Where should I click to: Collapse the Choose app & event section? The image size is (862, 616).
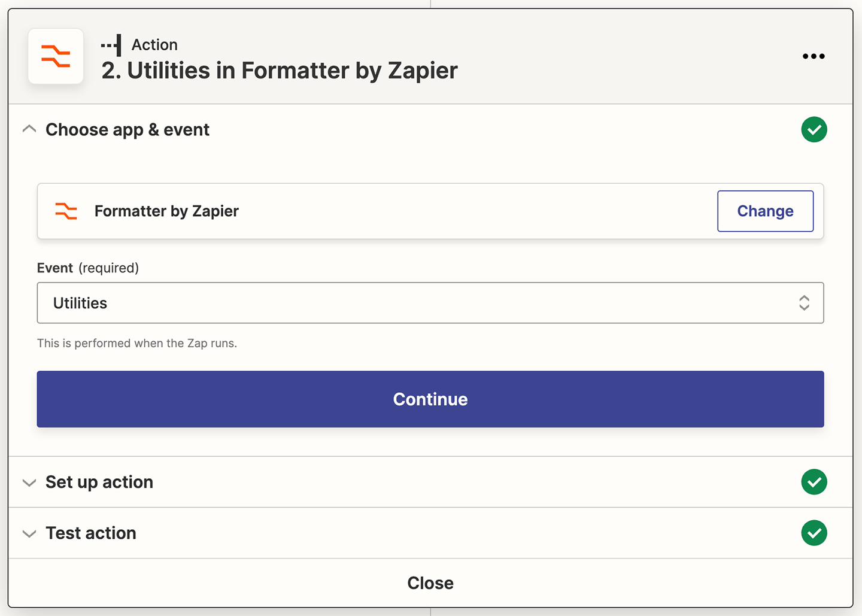point(29,129)
